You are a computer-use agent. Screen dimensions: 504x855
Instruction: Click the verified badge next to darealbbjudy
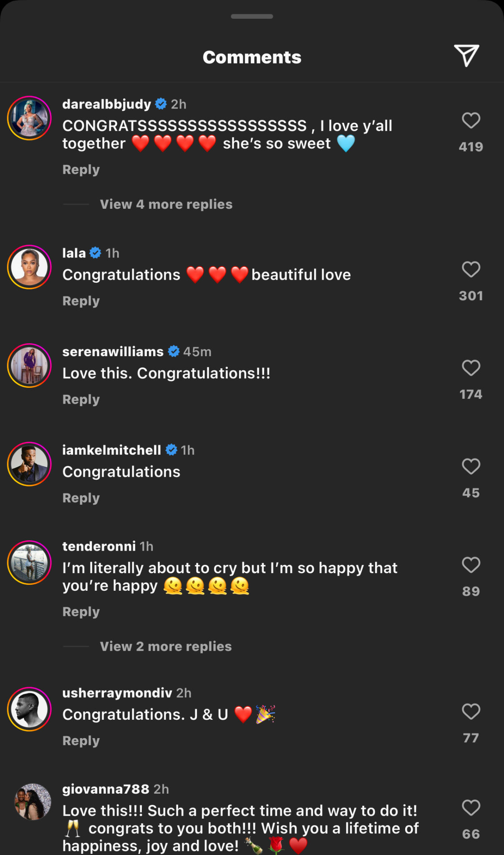pyautogui.click(x=160, y=104)
